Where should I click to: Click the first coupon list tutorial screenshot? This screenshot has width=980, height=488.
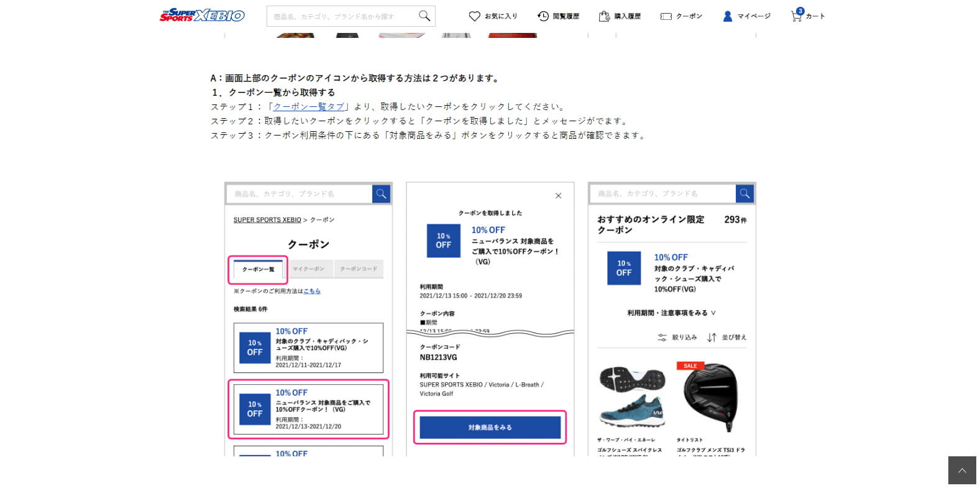[308, 319]
